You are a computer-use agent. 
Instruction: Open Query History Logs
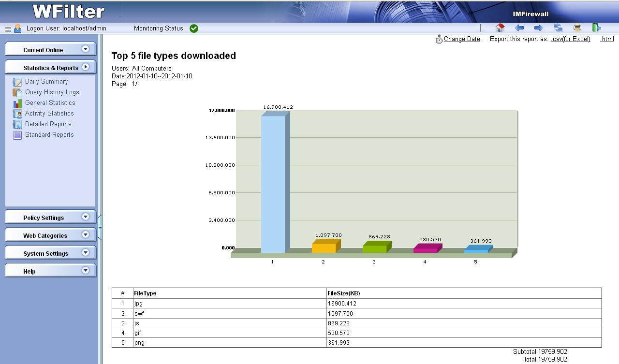tap(52, 92)
